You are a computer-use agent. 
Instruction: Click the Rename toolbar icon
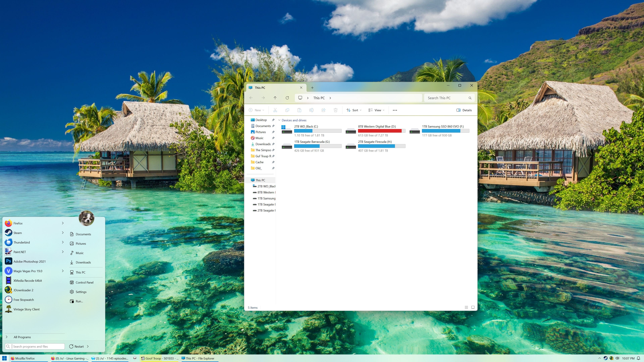(x=311, y=110)
